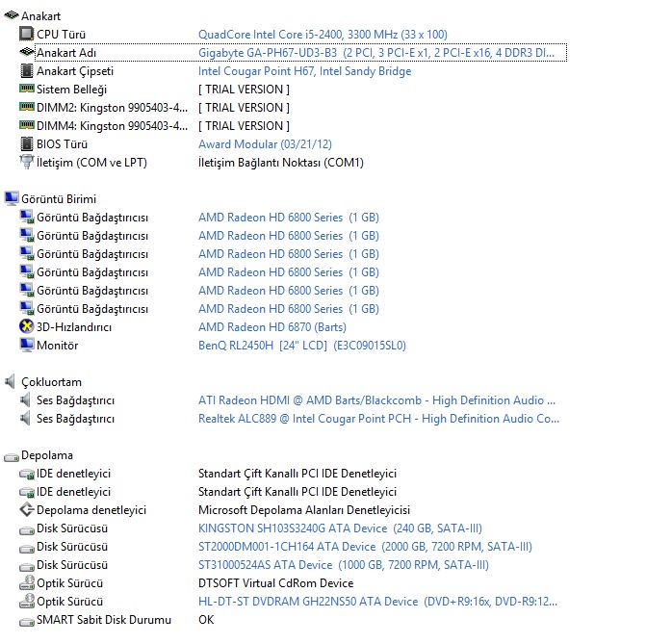Select the Görüntü Birimi section header text
Screen dimensions: 646x644
pyautogui.click(x=59, y=199)
